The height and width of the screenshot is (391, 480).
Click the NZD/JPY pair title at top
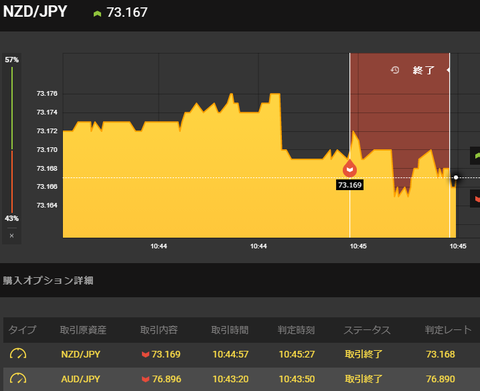tap(35, 12)
